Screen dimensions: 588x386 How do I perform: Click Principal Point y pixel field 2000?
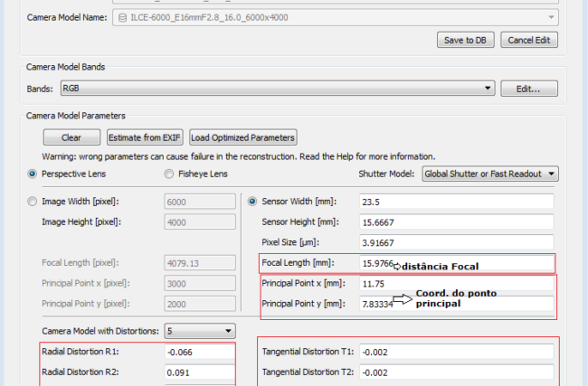tap(200, 304)
